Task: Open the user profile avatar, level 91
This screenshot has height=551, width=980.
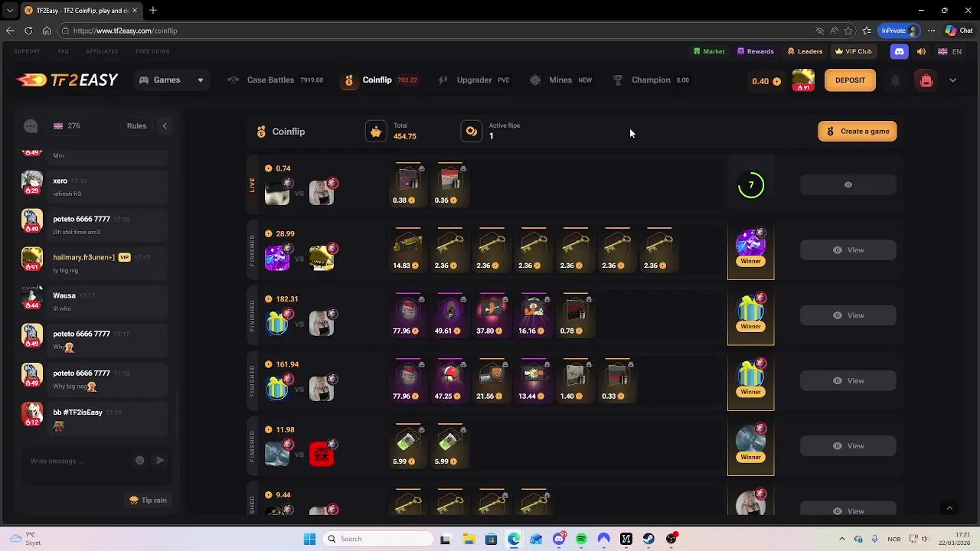Action: pos(803,80)
